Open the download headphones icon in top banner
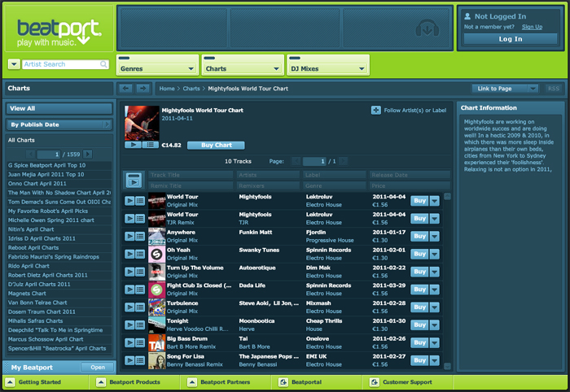Image resolution: width=570 pixels, height=392 pixels. [x=427, y=28]
